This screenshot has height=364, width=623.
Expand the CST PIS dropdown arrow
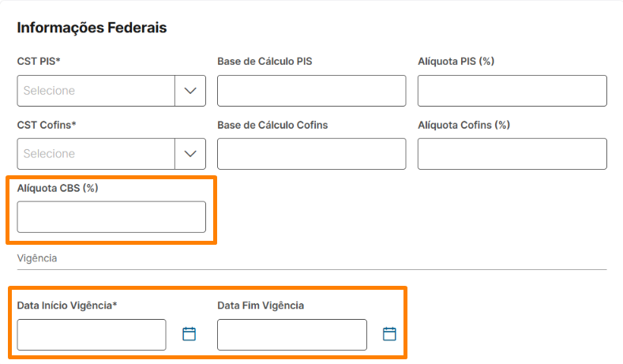(x=190, y=91)
